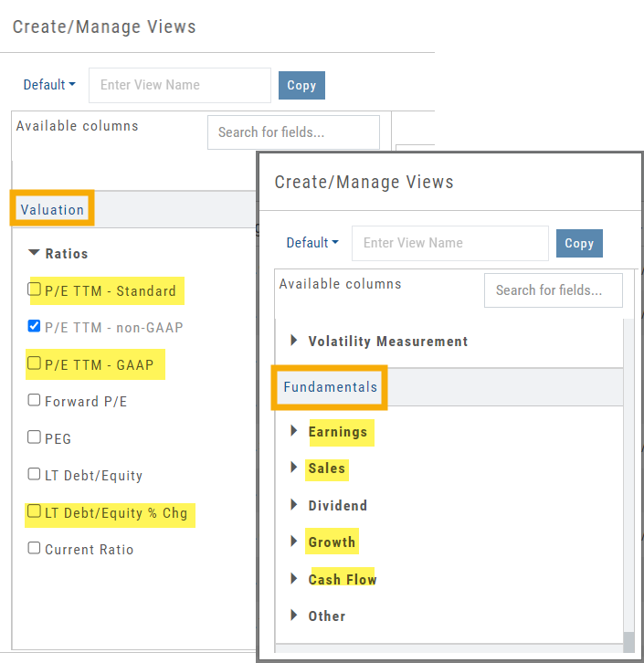This screenshot has height=663, width=644.
Task: Expand the Cash Flow section
Action: point(294,579)
